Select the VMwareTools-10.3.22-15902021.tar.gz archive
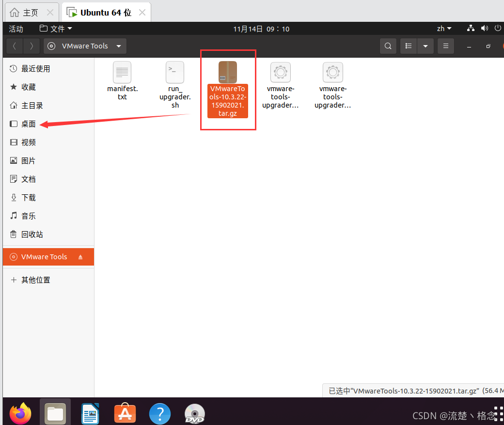 pyautogui.click(x=228, y=90)
